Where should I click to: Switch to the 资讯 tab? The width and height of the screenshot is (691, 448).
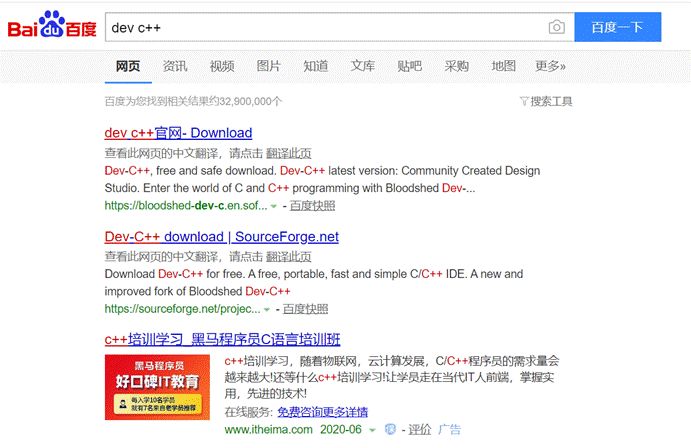point(175,67)
